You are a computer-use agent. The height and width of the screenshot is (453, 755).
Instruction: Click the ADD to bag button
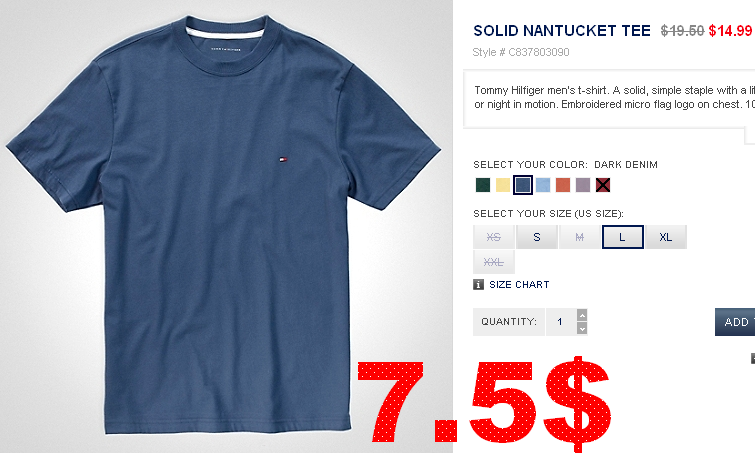[735, 322]
